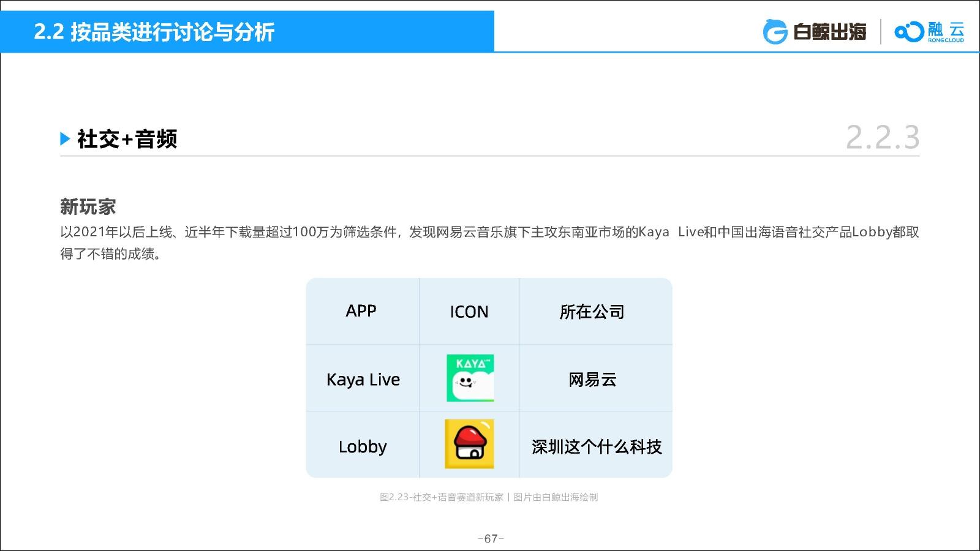Select the 2.2 按品类进行讨论与分析 header title
Screen dimensions: 980x551
154,32
